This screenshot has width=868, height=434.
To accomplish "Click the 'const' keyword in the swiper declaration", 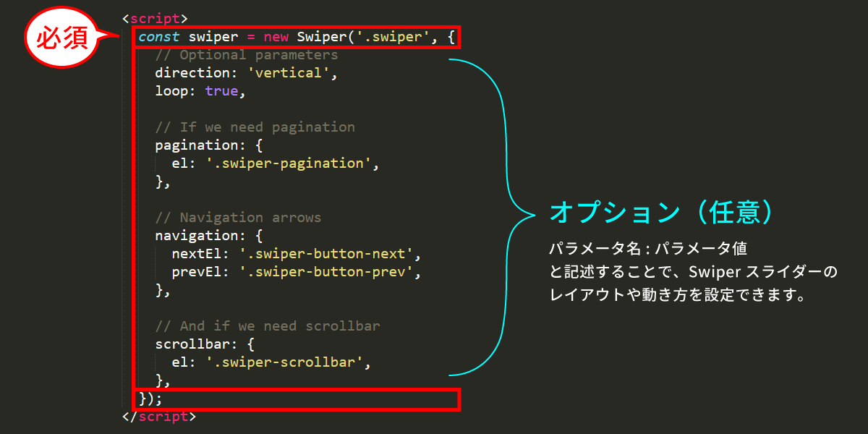I will click(x=159, y=36).
